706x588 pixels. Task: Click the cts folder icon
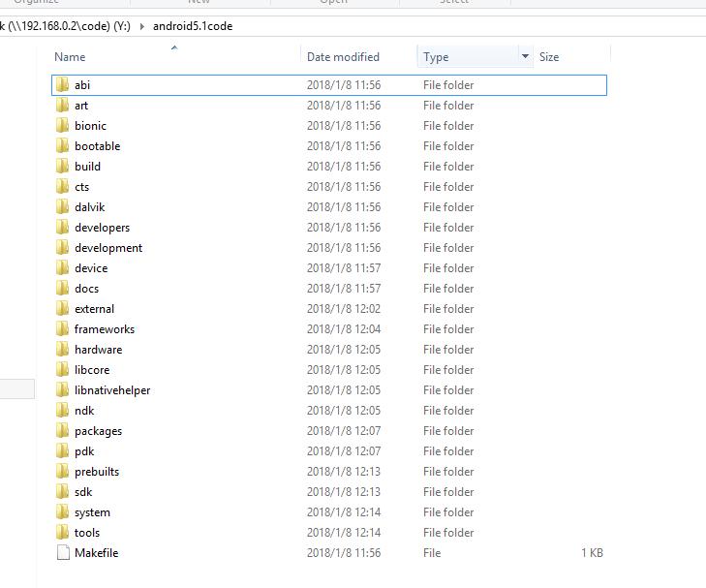pyautogui.click(x=63, y=186)
